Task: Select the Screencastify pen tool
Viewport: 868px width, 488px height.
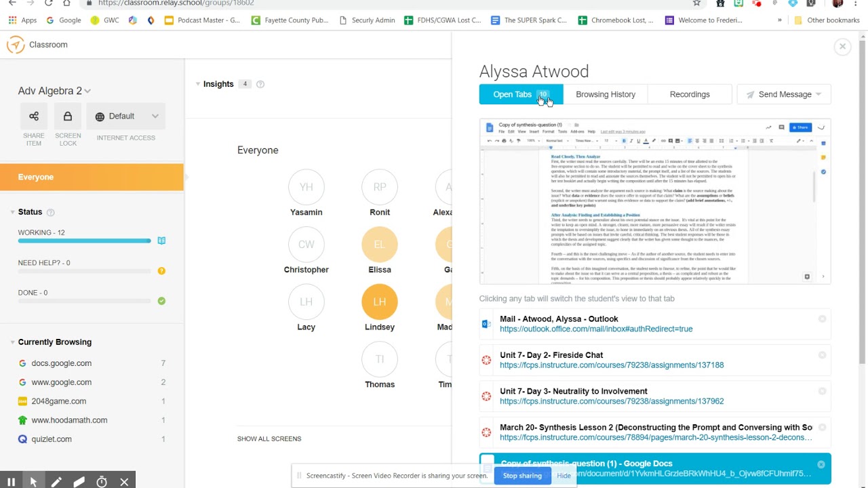Action: (x=56, y=482)
